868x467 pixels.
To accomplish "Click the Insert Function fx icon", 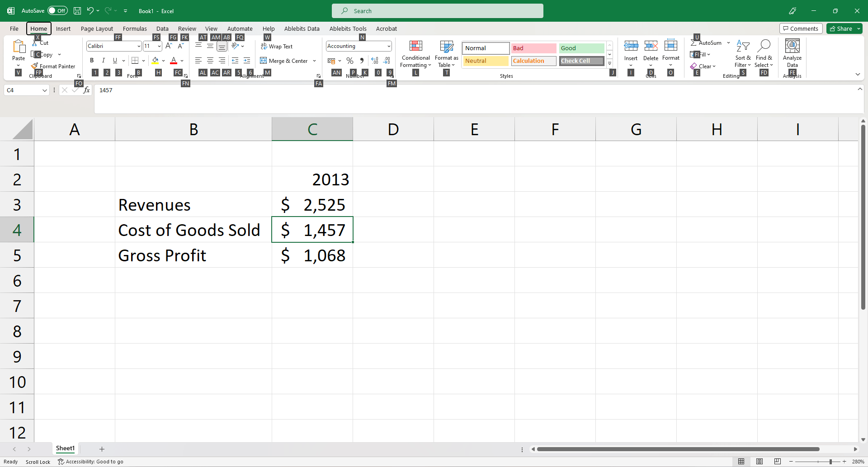I will [x=86, y=90].
